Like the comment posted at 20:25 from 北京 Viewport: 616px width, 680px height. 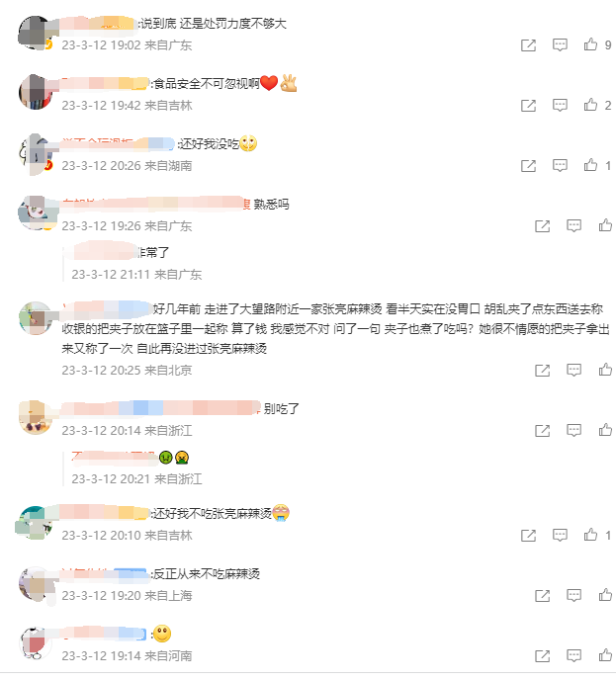pos(605,370)
